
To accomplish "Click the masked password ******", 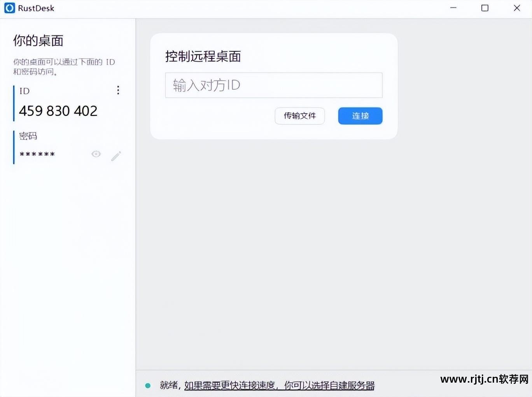I will pyautogui.click(x=37, y=155).
